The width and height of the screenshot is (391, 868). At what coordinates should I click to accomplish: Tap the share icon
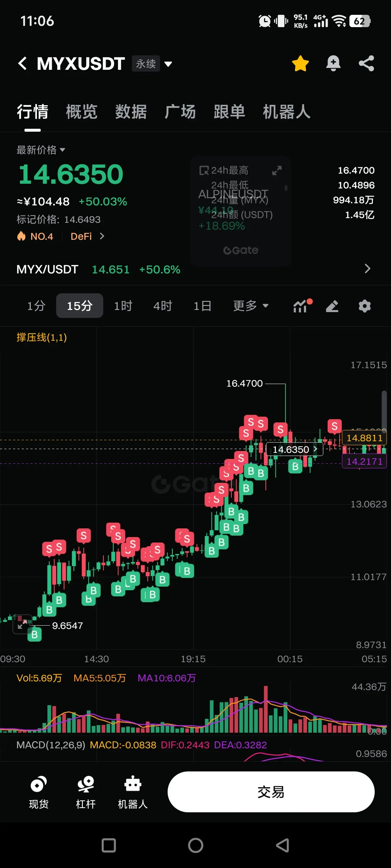click(366, 64)
